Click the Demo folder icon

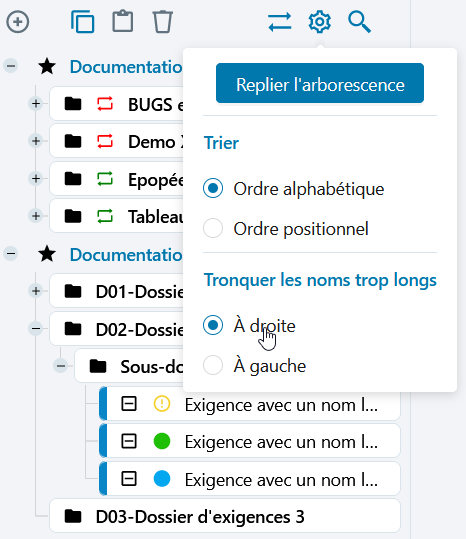click(x=73, y=141)
